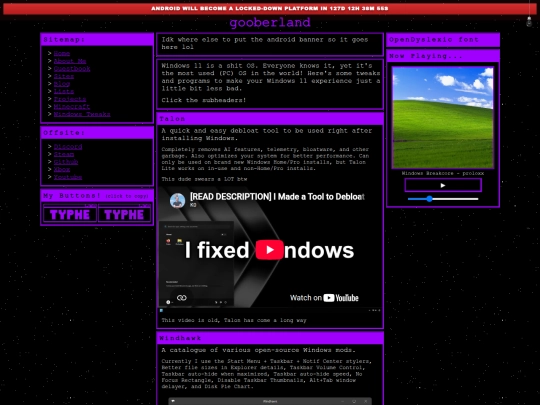Click 'Idk where else to put' text
Image resolution: width=540 pixels, height=405 pixels.
(x=265, y=43)
